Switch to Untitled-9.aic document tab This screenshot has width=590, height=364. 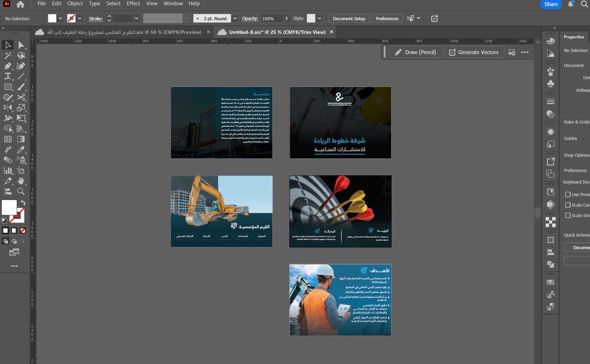(277, 32)
